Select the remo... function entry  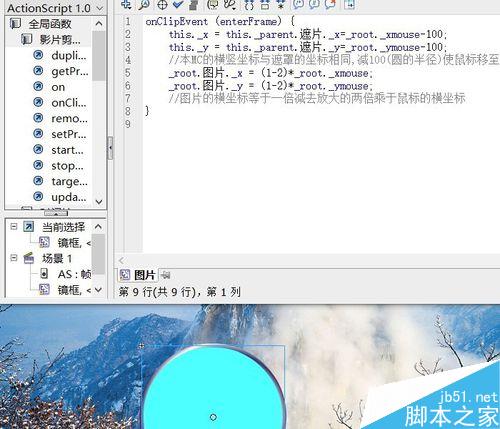pos(69,118)
